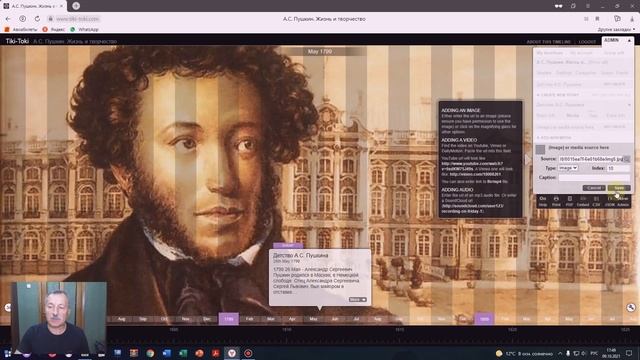Select the May 1799 date label
Image resolution: width=640 pixels, height=360 pixels.
[320, 51]
